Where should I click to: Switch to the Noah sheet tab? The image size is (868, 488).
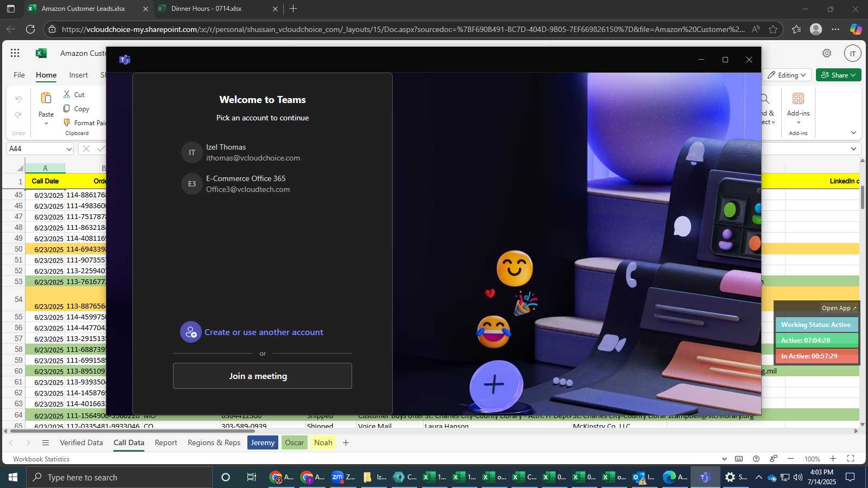323,442
